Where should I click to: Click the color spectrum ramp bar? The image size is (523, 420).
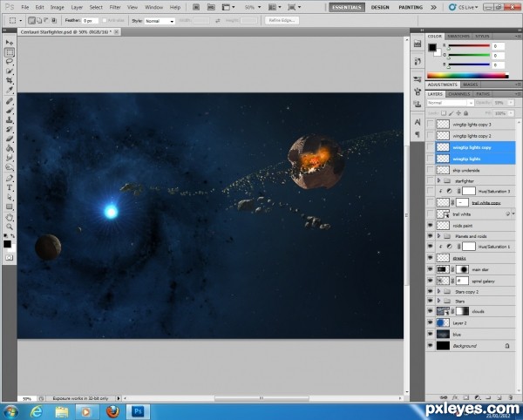tap(467, 76)
